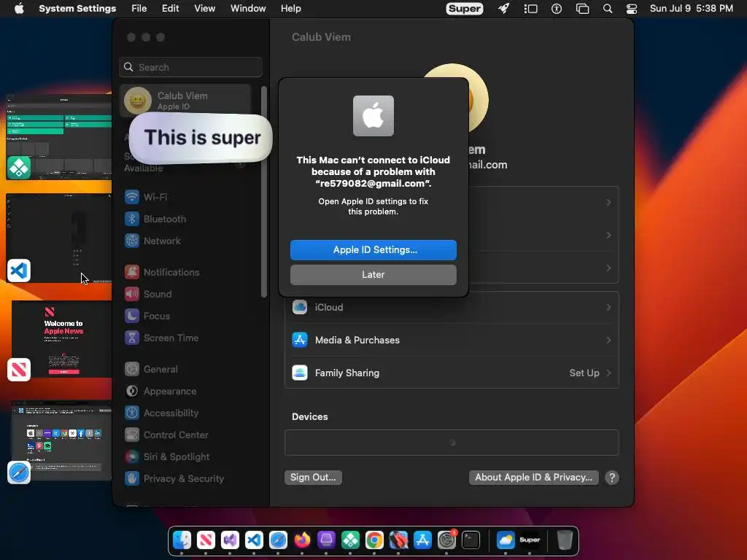Open the iCloud row

452,307
